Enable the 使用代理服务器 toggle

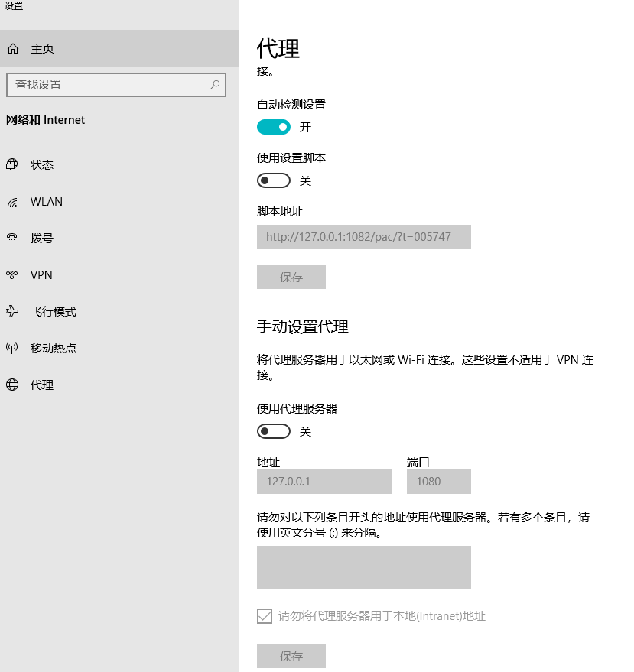274,431
